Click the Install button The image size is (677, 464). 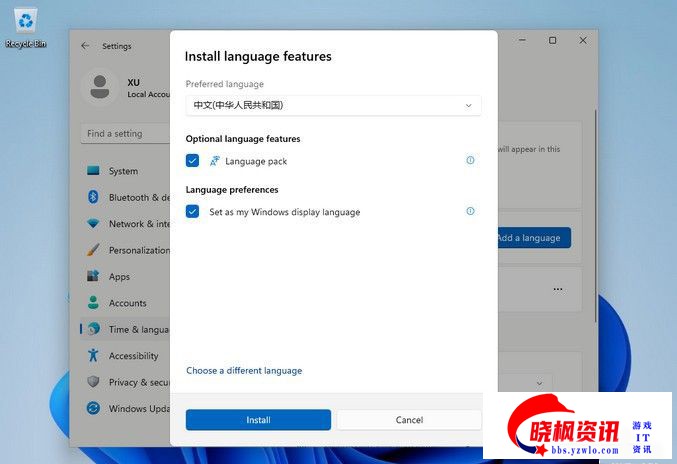[258, 420]
